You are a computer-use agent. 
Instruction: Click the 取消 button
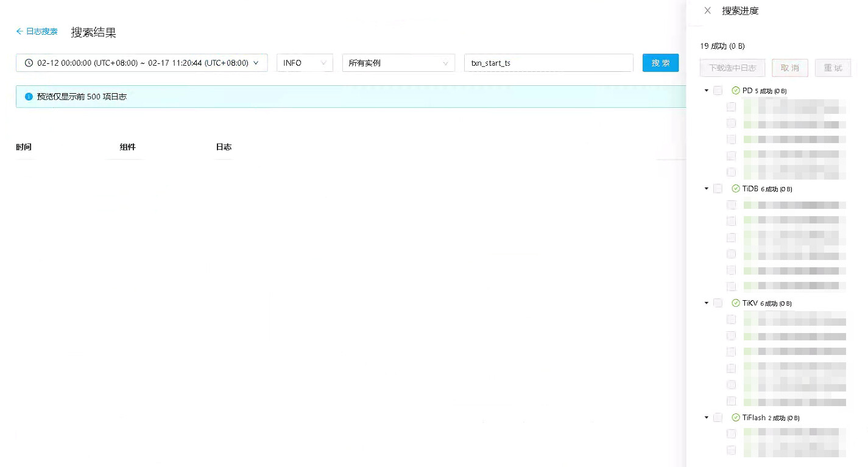[x=789, y=68]
